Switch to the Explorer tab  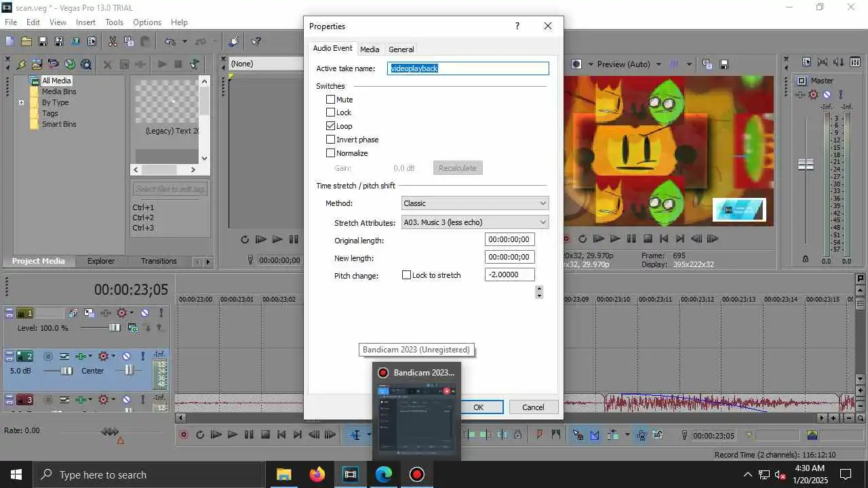pos(101,261)
